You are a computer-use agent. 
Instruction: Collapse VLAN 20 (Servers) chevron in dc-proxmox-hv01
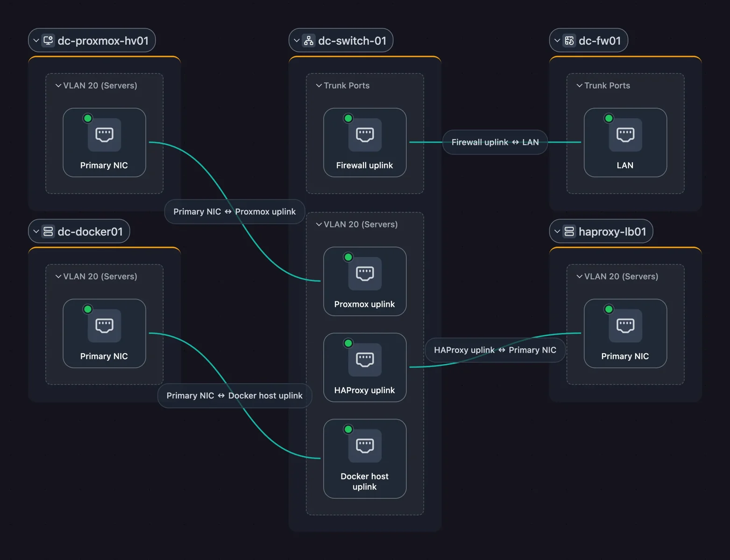coord(58,85)
